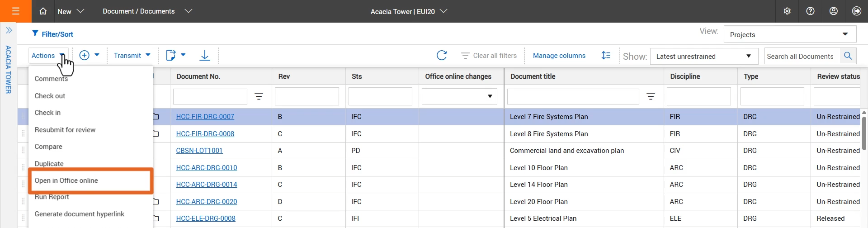The width and height of the screenshot is (868, 228).
Task: Click Sts column filter input
Action: (x=380, y=96)
